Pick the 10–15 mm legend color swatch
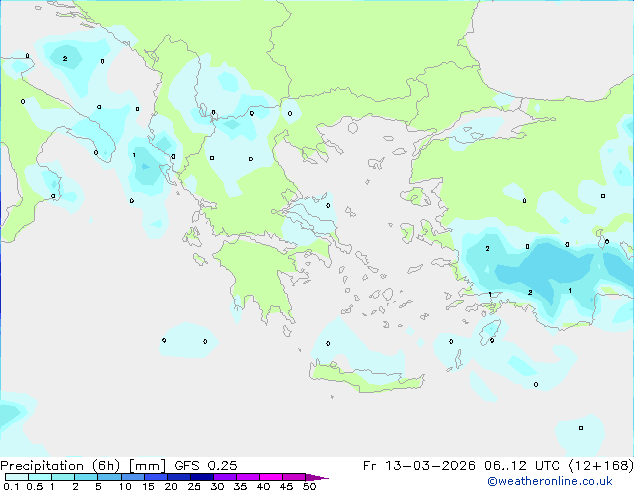Screen dimensions: 634x490 point(132,477)
